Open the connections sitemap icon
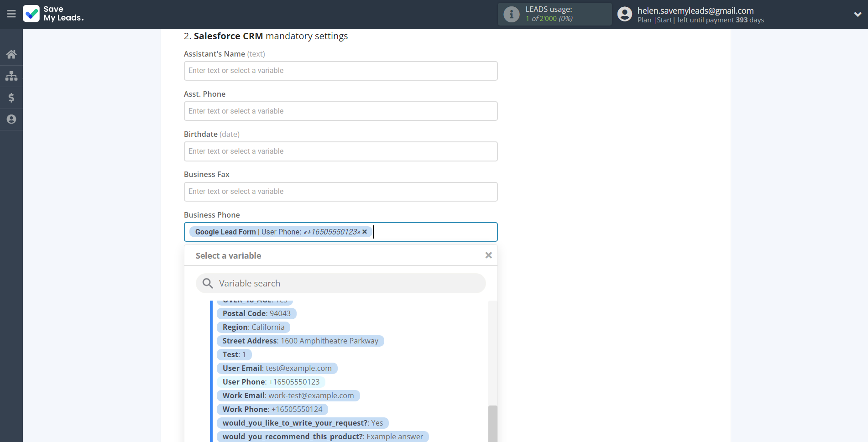This screenshot has width=868, height=442. (11, 76)
